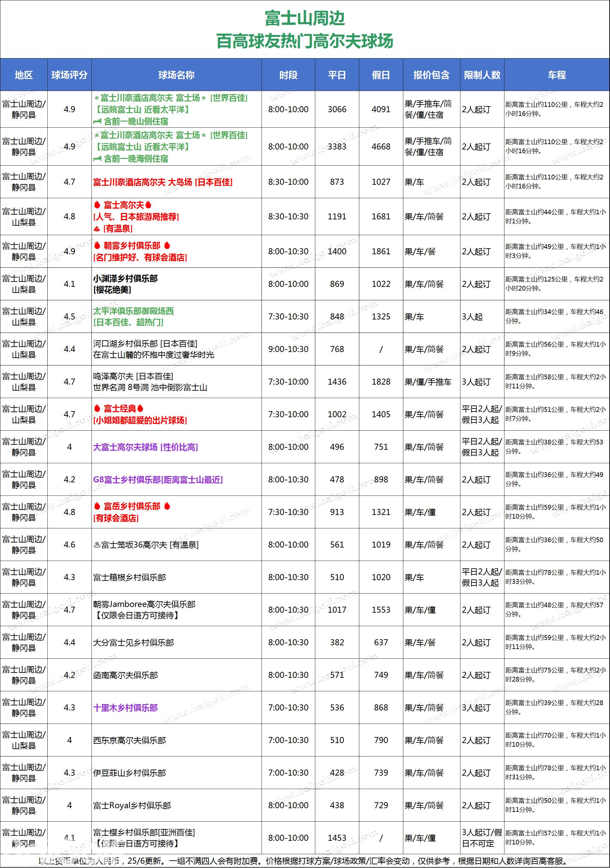Open the purple 十里木乡村俱乐部 course name
The image size is (610, 868).
click(125, 708)
